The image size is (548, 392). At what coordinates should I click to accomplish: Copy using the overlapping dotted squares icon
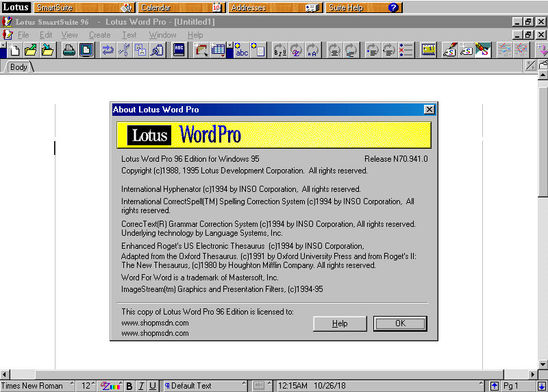140,50
